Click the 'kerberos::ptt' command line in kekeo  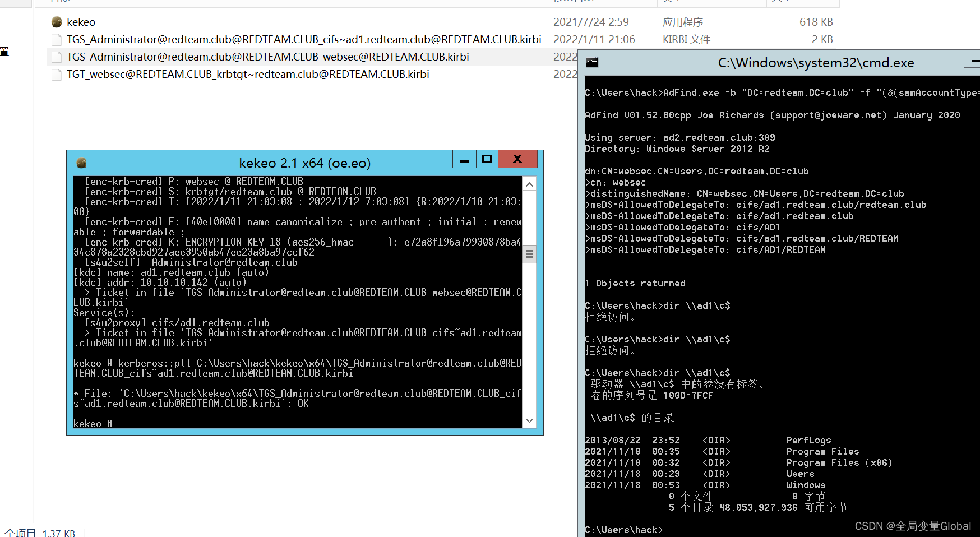pos(298,368)
